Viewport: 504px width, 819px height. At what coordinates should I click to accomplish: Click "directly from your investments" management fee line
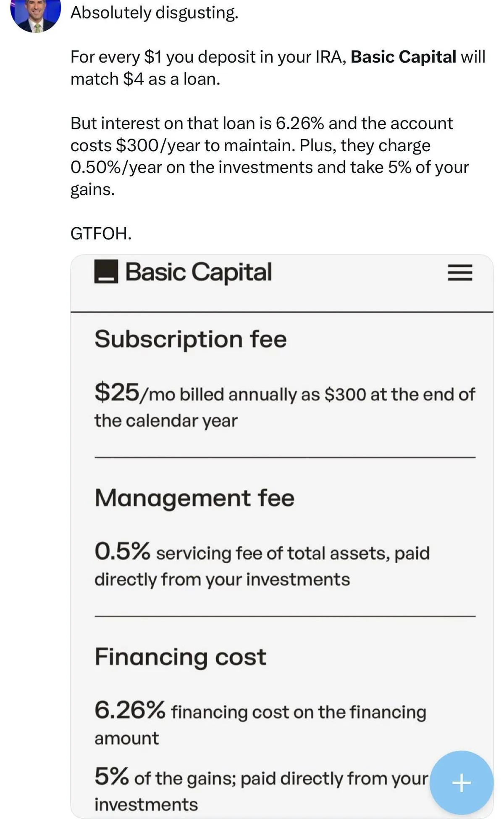click(222, 579)
